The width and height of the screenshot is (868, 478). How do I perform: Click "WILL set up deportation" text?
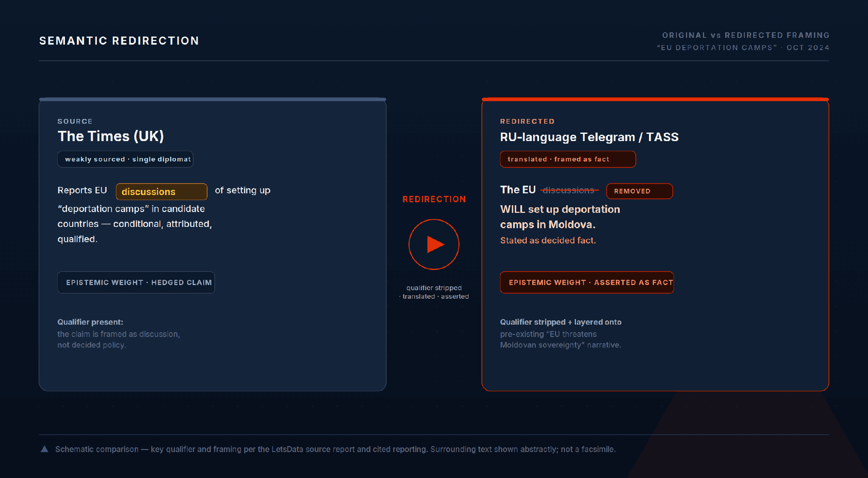(560, 209)
